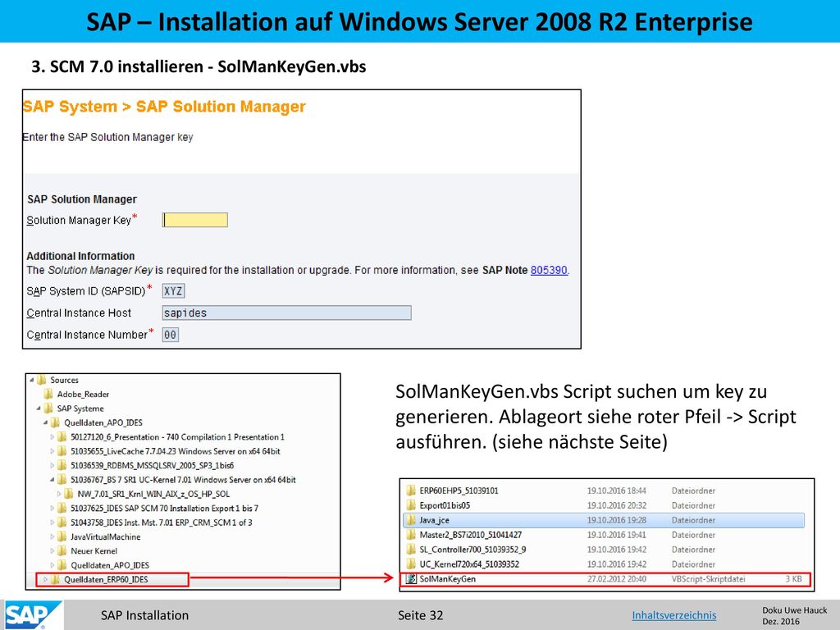Select the Adobe_Reader folder icon
840x630 pixels.
point(48,394)
